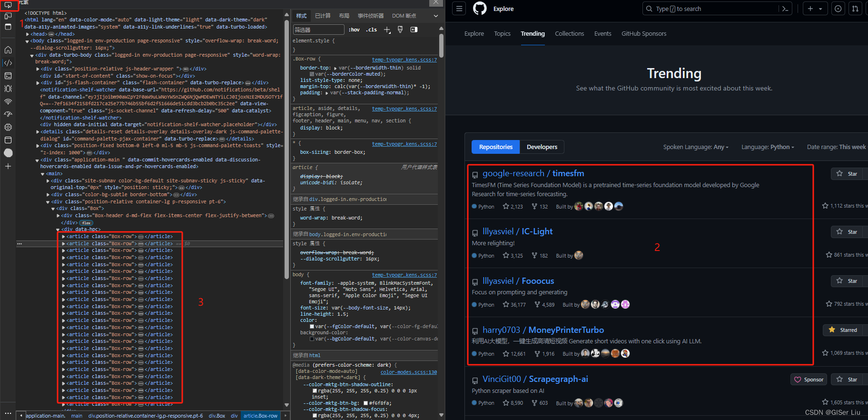Click the fork count 4,589 for Fooocus
The height and width of the screenshot is (420, 868).
[x=544, y=305]
